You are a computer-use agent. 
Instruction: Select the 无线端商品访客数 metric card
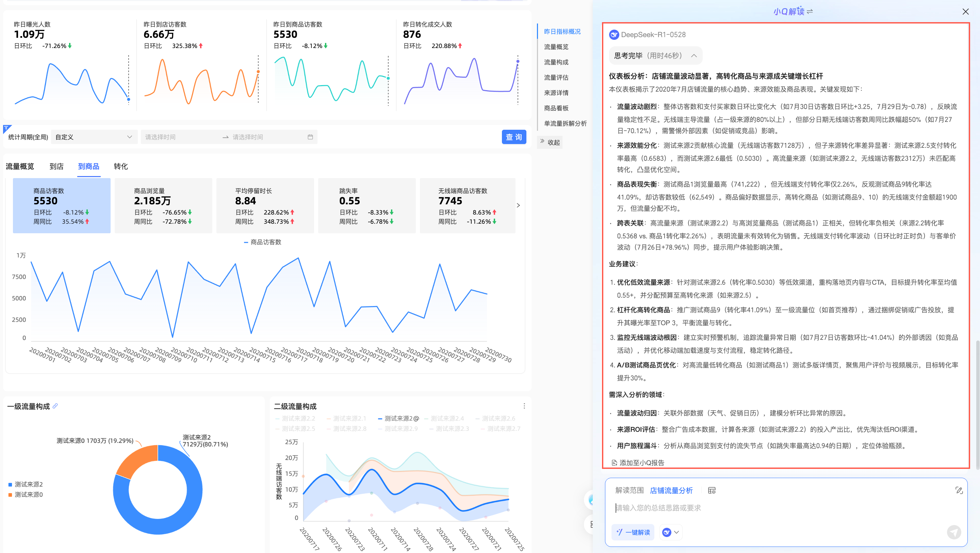click(468, 206)
